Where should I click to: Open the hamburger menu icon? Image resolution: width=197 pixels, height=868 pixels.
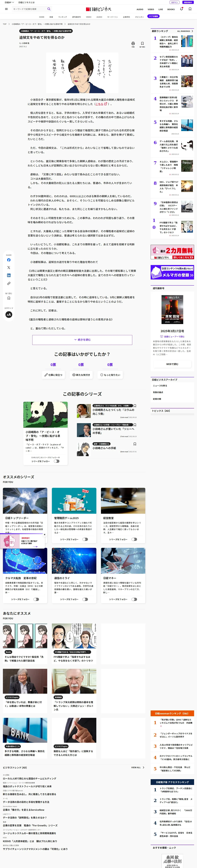point(6,9)
